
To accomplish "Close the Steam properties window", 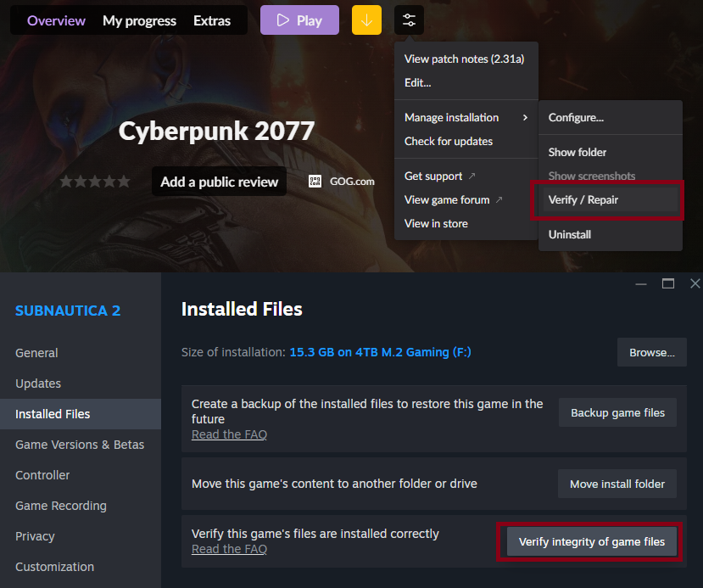I will 695,283.
